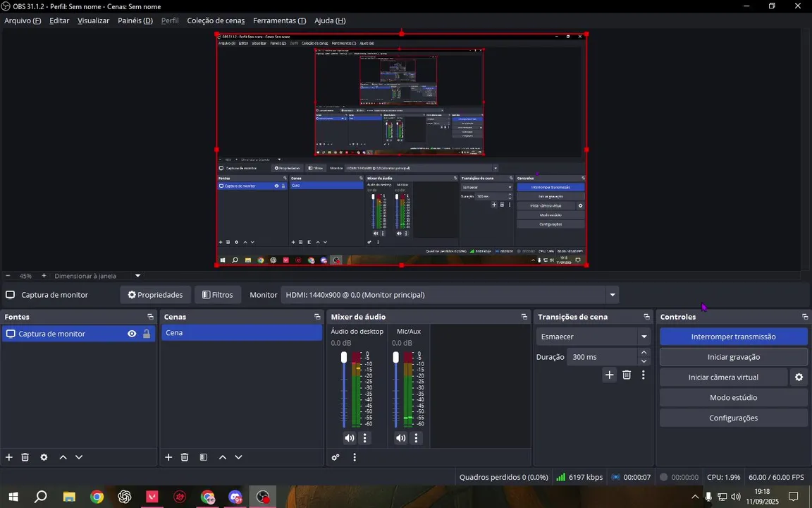
Task: Select the Cena scene row
Action: tap(241, 333)
